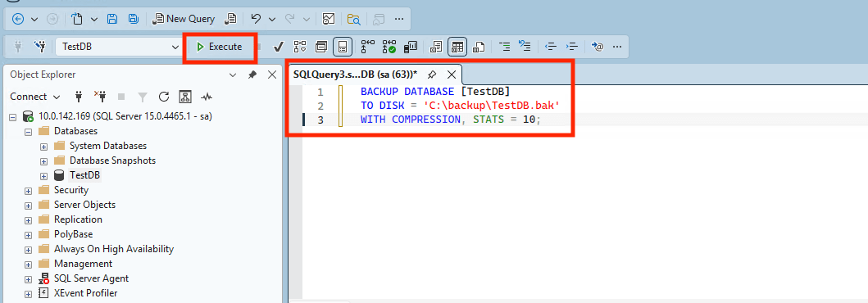Click the Save All icon
The height and width of the screenshot is (303, 868).
tap(134, 19)
